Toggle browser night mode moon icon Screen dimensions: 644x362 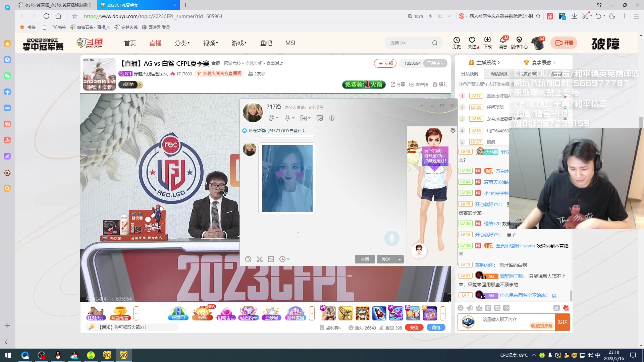[x=612, y=16]
